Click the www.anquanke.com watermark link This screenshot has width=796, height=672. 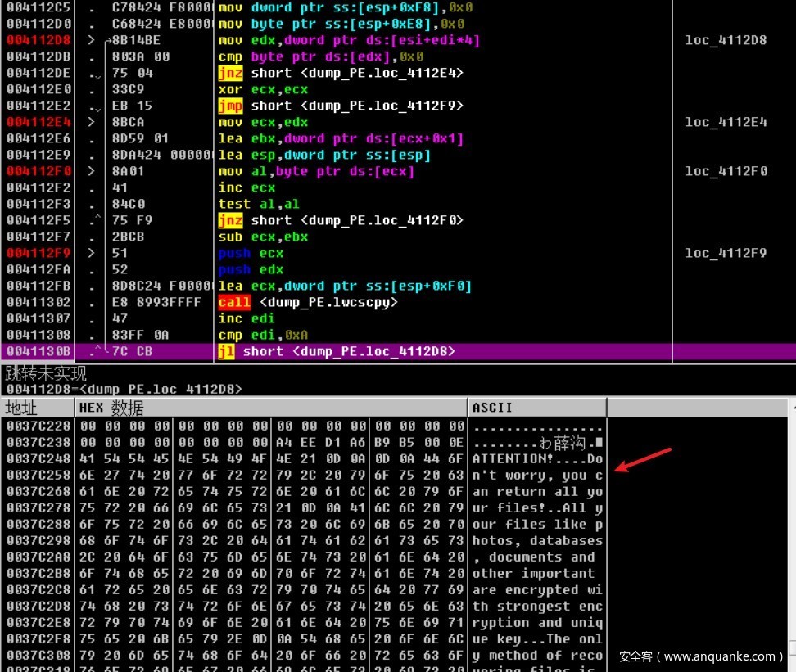[x=702, y=656]
